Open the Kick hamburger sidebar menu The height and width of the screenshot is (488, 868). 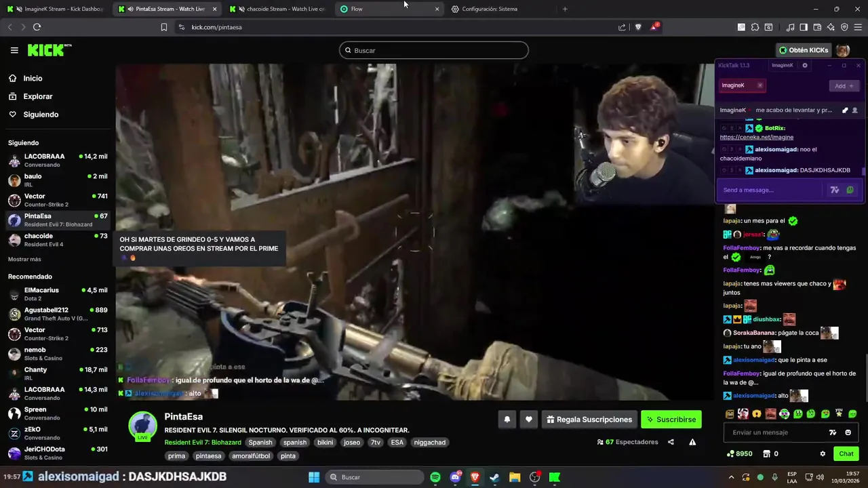pyautogui.click(x=14, y=50)
